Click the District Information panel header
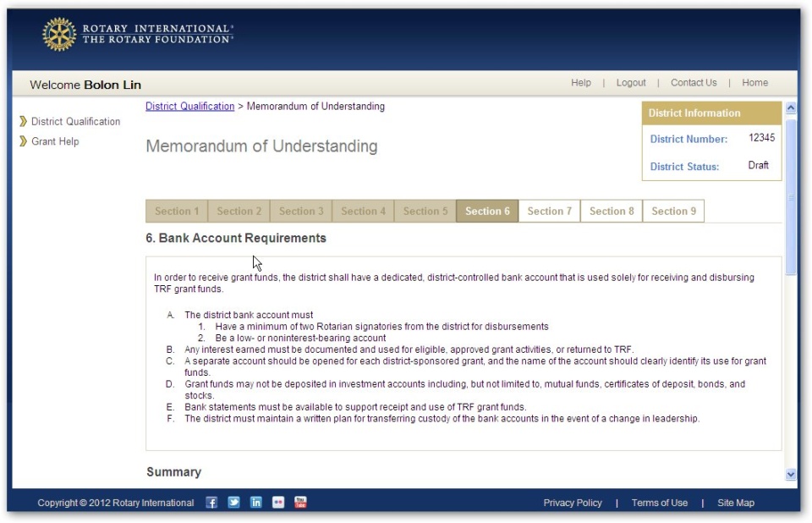The image size is (812, 523). tap(711, 113)
